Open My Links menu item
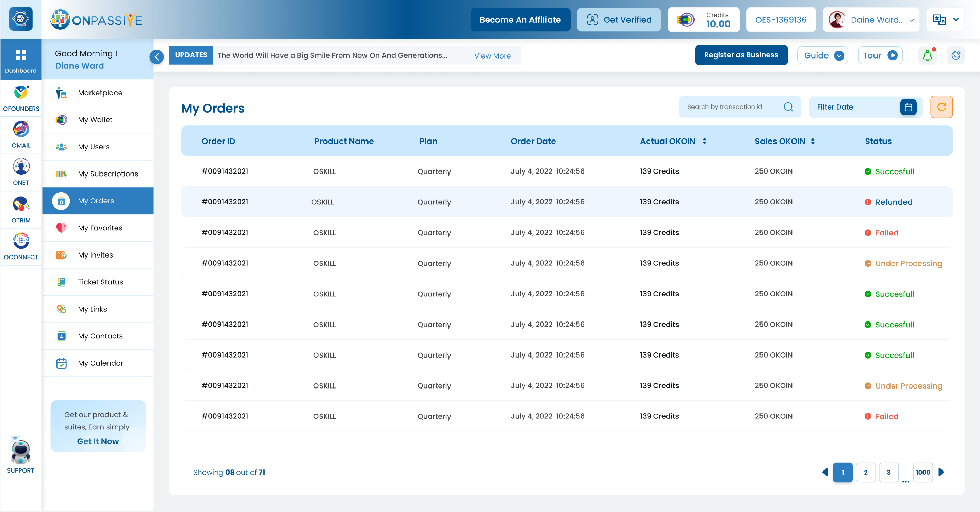 [x=98, y=309]
